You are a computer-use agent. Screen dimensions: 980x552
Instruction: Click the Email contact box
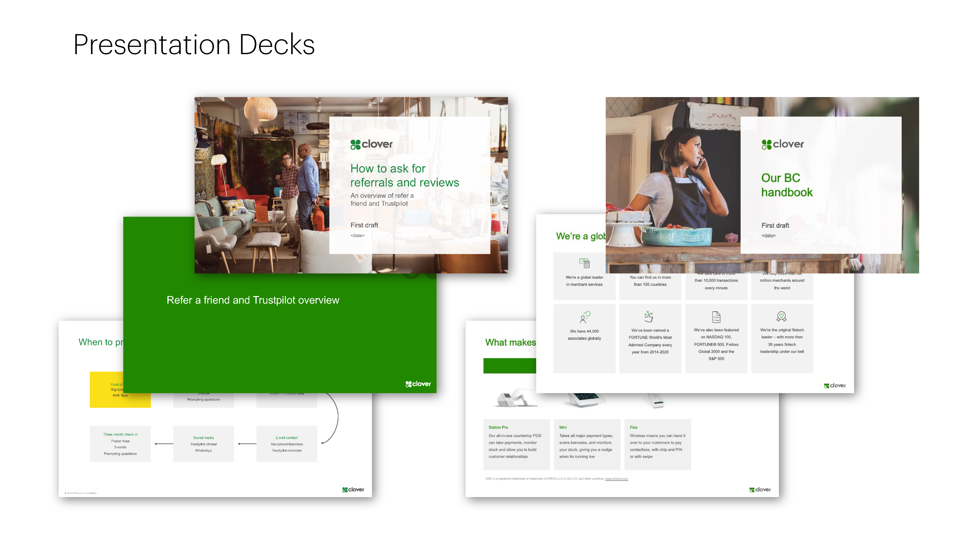(x=286, y=444)
